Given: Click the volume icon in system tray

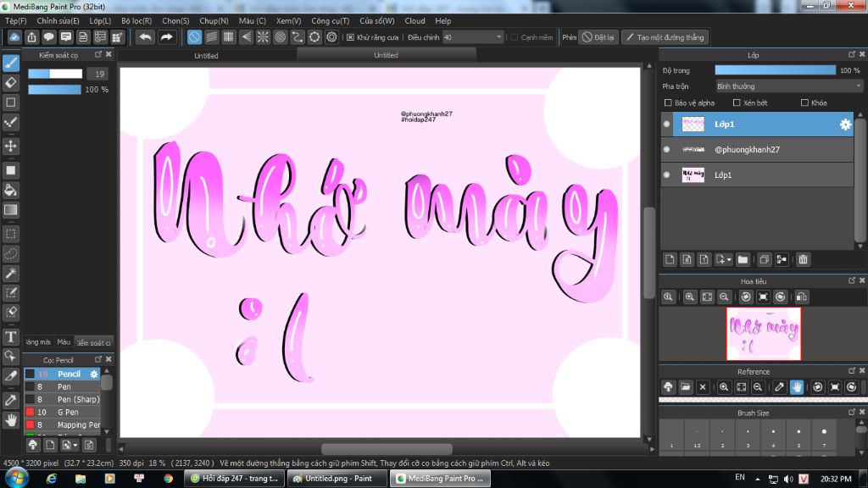Looking at the screenshot, I should click(x=788, y=479).
